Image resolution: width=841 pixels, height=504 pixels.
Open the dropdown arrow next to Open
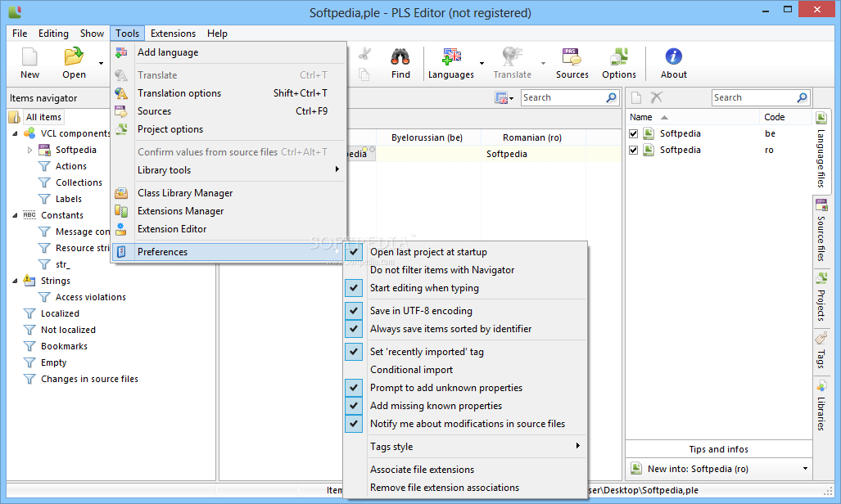101,63
